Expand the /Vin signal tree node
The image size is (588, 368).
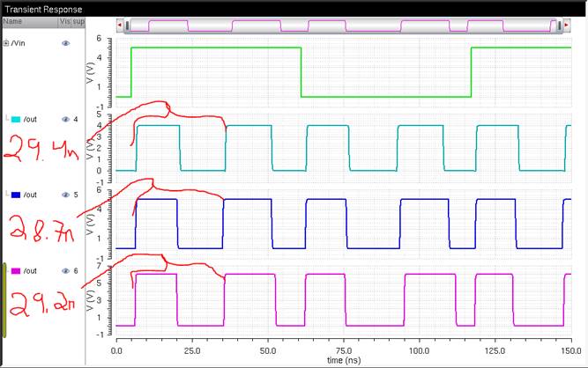6,43
